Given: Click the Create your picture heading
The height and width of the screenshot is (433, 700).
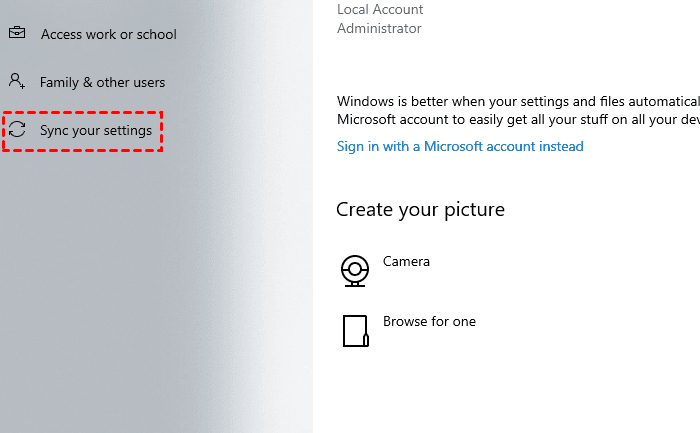Looking at the screenshot, I should (x=420, y=209).
